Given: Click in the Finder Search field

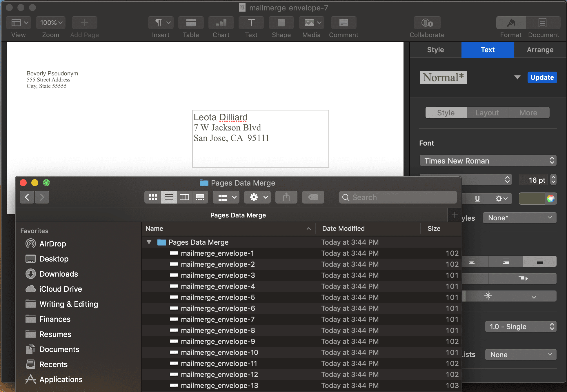Looking at the screenshot, I should pyautogui.click(x=398, y=197).
